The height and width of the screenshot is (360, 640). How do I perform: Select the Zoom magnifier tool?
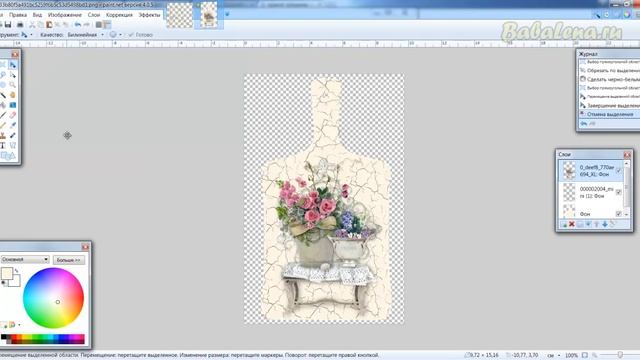[13, 85]
